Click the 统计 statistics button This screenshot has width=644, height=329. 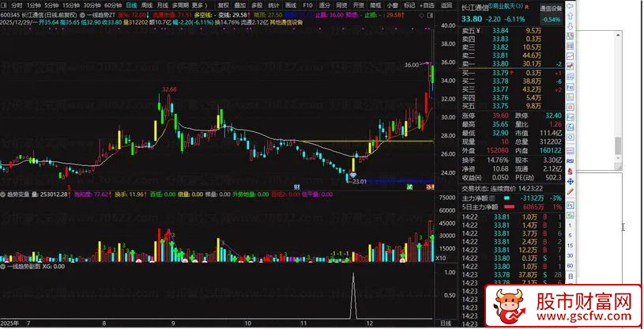[x=273, y=6]
